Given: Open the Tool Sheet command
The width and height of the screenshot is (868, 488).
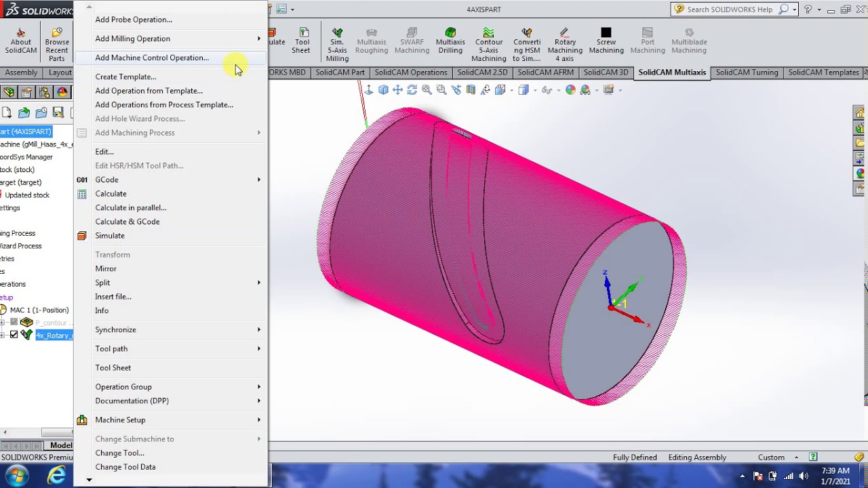Looking at the screenshot, I should tap(301, 41).
